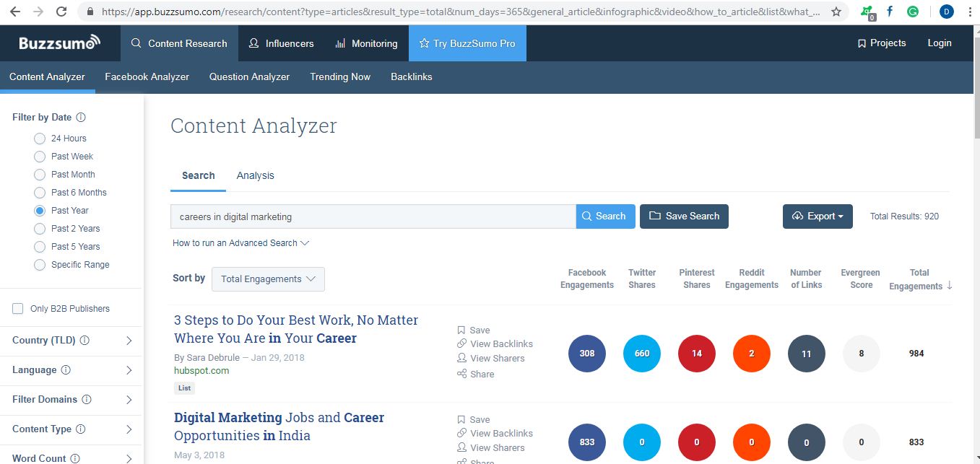Switch to the Facebook Analyzer tab
The image size is (980, 464).
pos(147,76)
